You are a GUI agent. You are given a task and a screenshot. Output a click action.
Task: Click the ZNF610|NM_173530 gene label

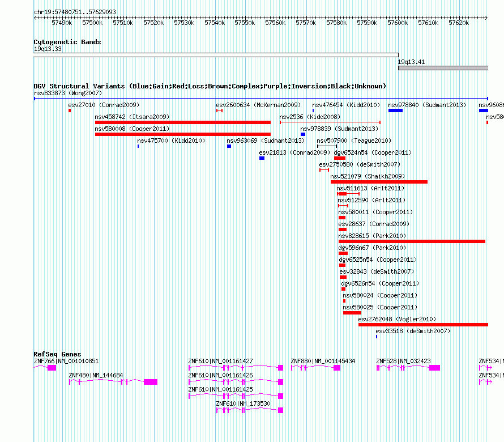(244, 403)
